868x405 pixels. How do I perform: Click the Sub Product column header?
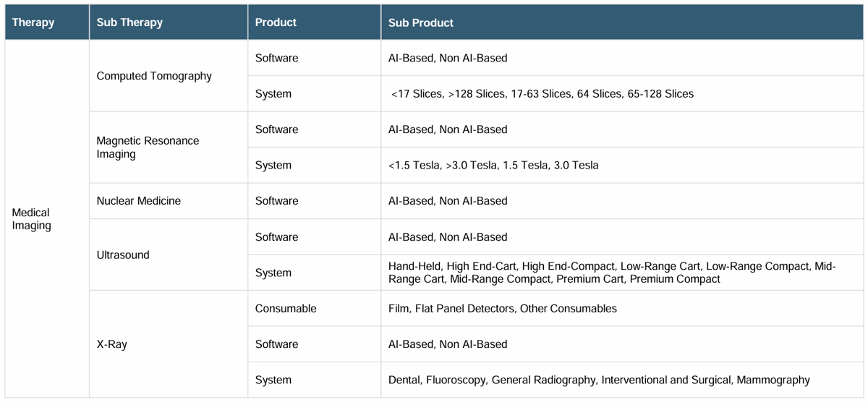[623, 22]
